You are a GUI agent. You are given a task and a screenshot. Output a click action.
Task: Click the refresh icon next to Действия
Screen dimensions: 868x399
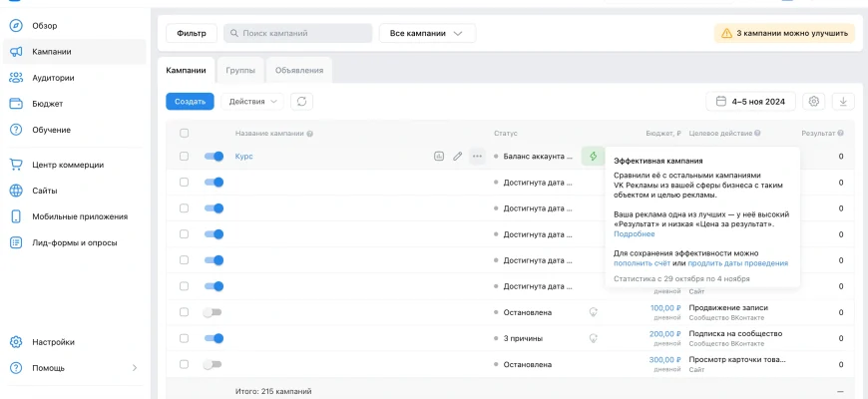tap(300, 101)
